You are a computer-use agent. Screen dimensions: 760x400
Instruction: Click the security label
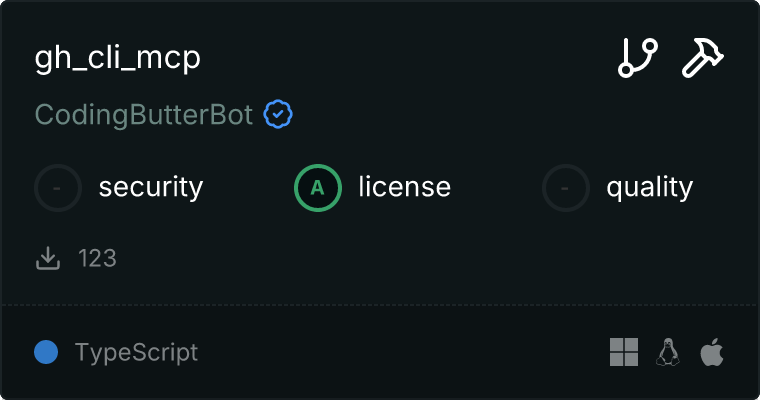point(151,187)
